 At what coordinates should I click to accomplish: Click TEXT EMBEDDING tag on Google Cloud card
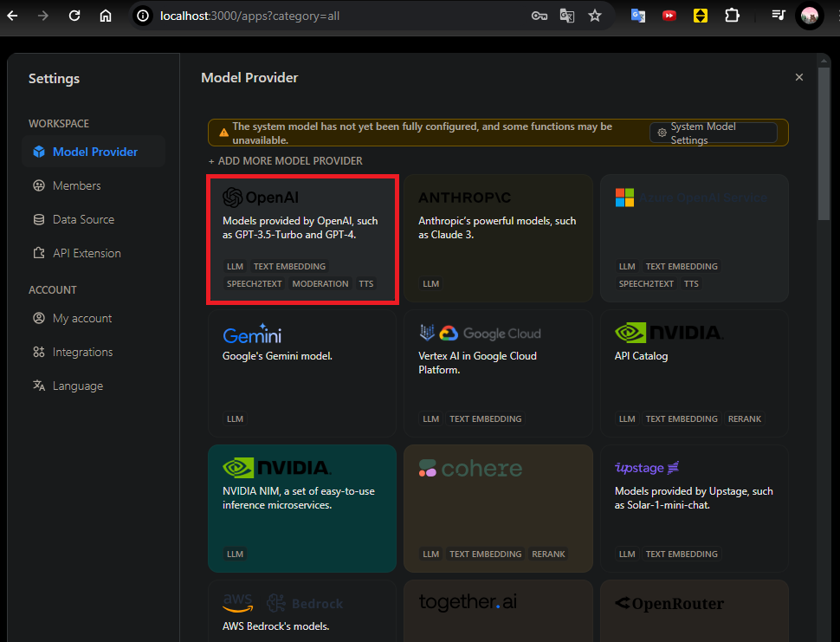point(485,418)
